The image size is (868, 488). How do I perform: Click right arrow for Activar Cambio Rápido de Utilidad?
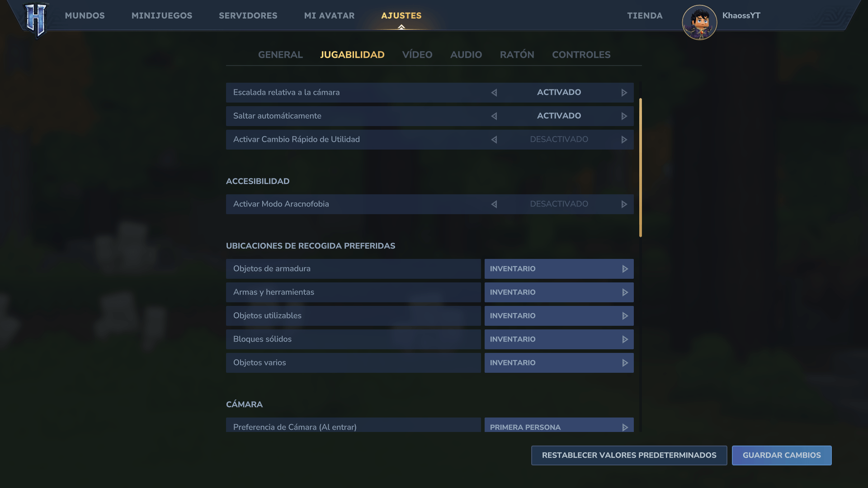pos(624,140)
